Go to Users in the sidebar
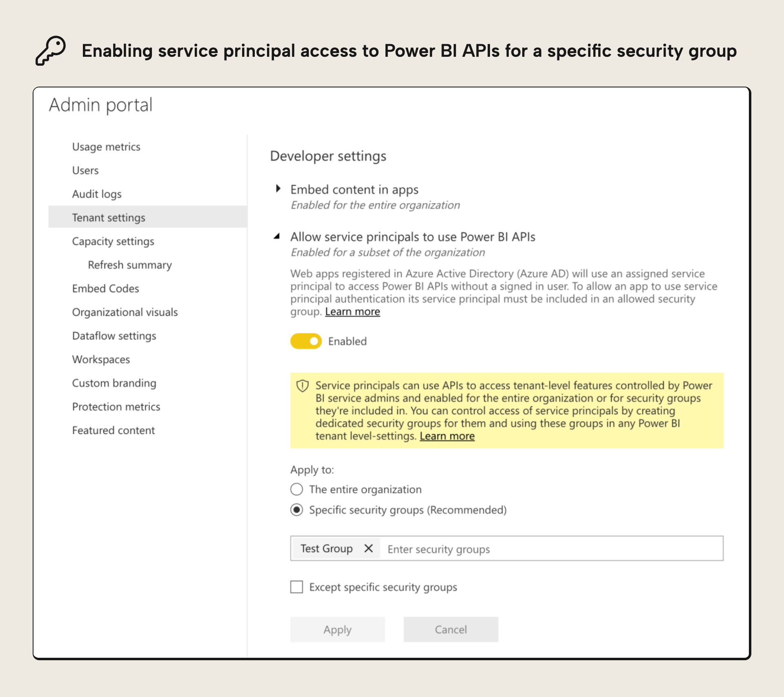This screenshot has height=697, width=784. coord(85,170)
